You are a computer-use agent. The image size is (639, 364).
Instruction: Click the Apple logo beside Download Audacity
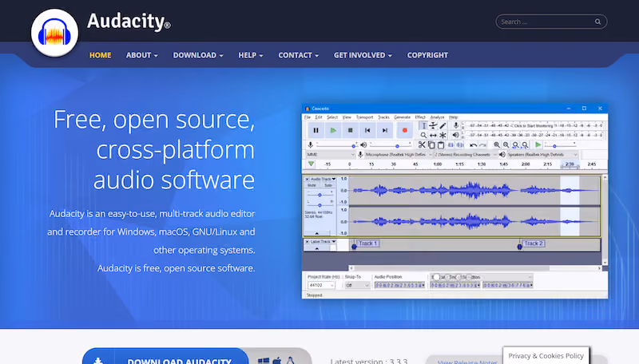tap(277, 361)
